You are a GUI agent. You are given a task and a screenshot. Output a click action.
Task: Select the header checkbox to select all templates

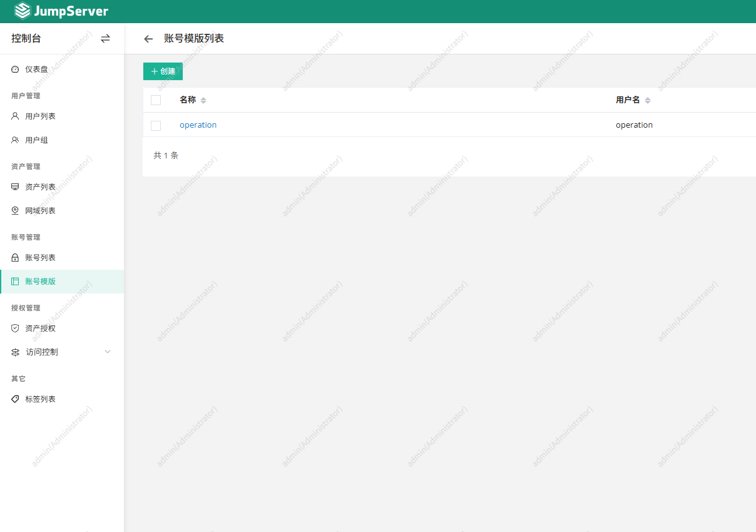pyautogui.click(x=156, y=100)
